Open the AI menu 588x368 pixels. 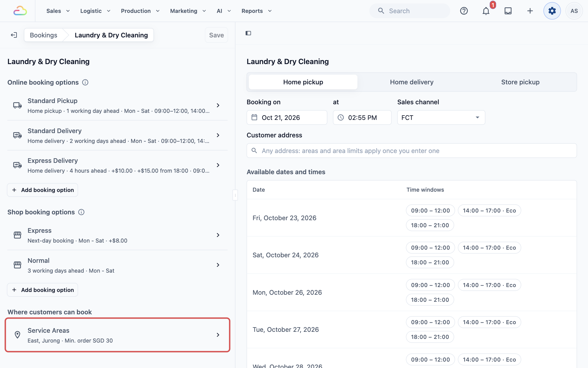[224, 11]
